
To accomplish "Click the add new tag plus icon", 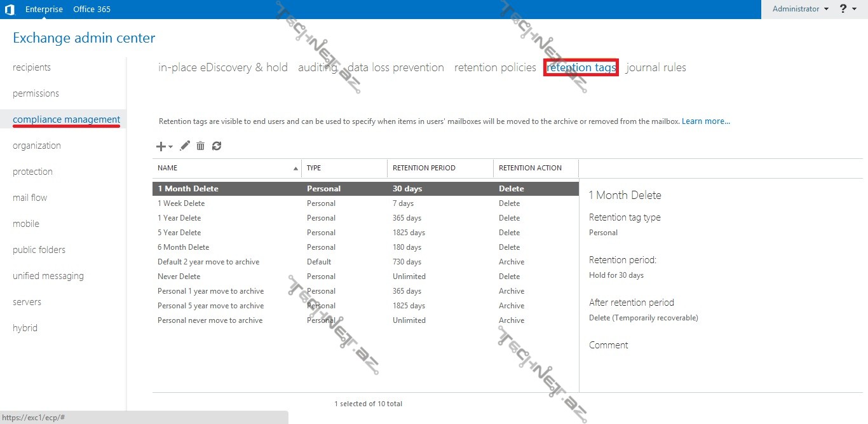I will tap(162, 146).
